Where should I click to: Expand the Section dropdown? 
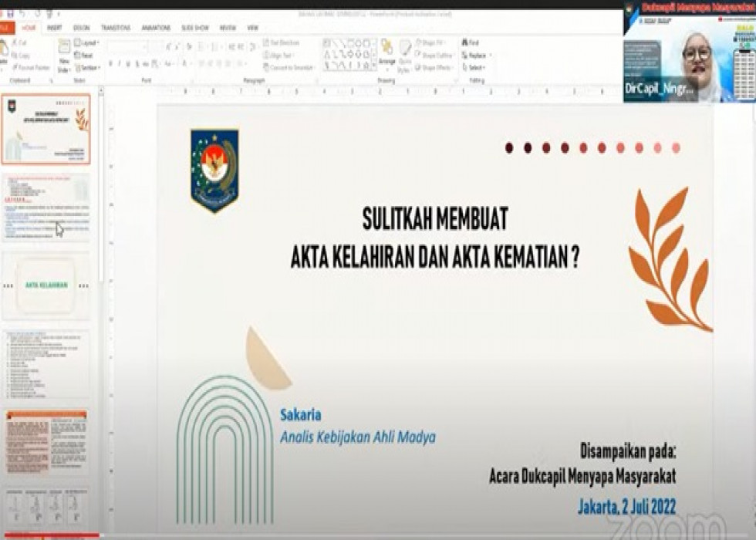[x=87, y=68]
